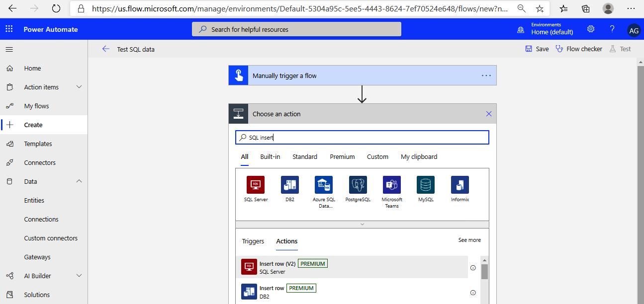
Task: Switch to the All filter tab
Action: pos(245,157)
